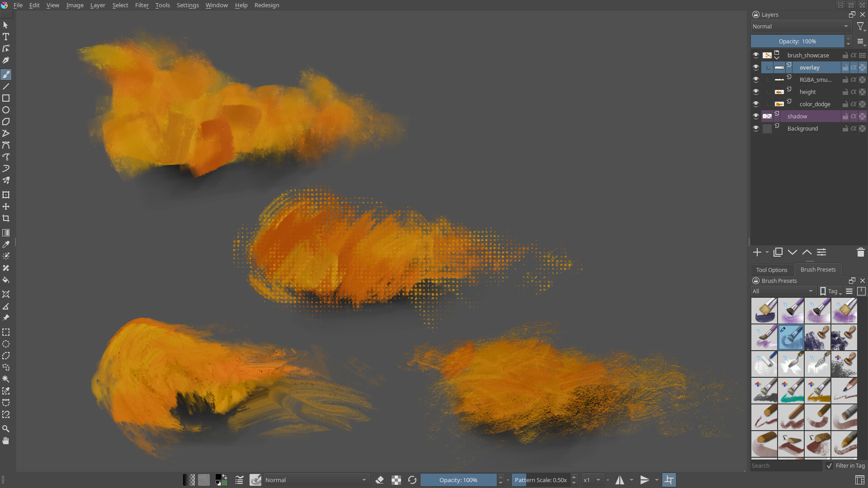Viewport: 868px width, 488px height.
Task: Select the Rectangle shape tool
Action: (x=6, y=98)
